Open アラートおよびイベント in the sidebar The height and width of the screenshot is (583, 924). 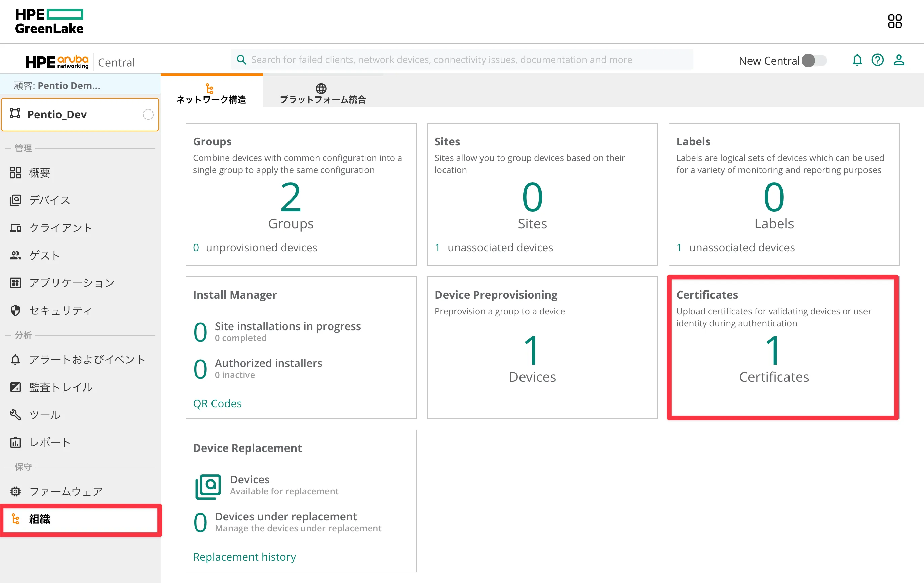click(x=87, y=360)
